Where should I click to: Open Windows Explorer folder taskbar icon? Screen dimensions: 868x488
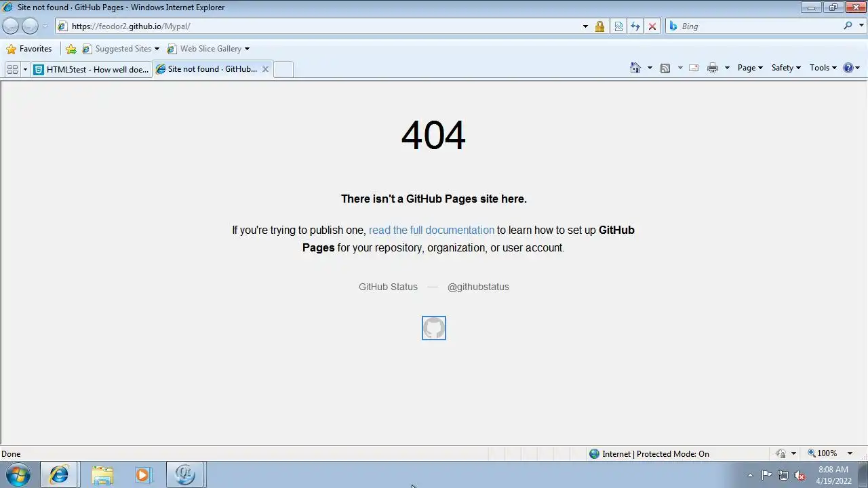[x=102, y=475]
